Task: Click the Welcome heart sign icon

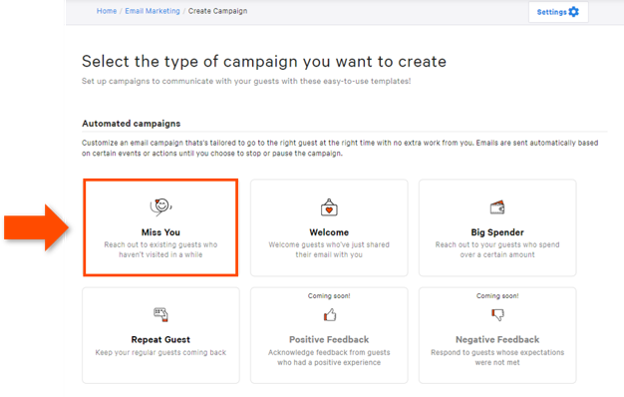Action: (329, 207)
